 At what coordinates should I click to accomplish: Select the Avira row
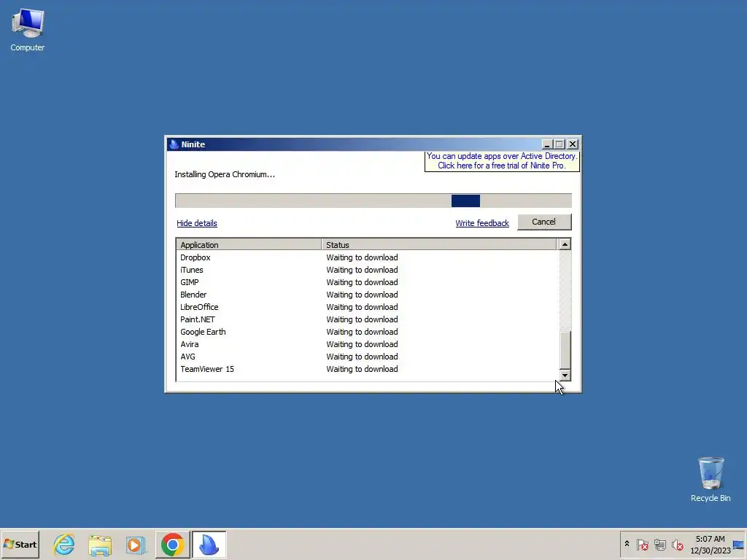coord(367,344)
